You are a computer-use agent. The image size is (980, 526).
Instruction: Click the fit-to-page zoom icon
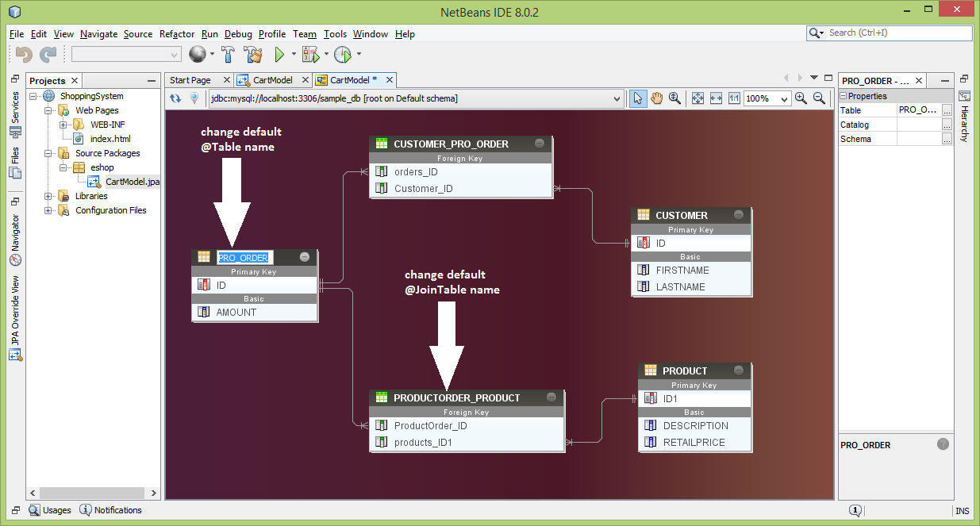click(698, 98)
